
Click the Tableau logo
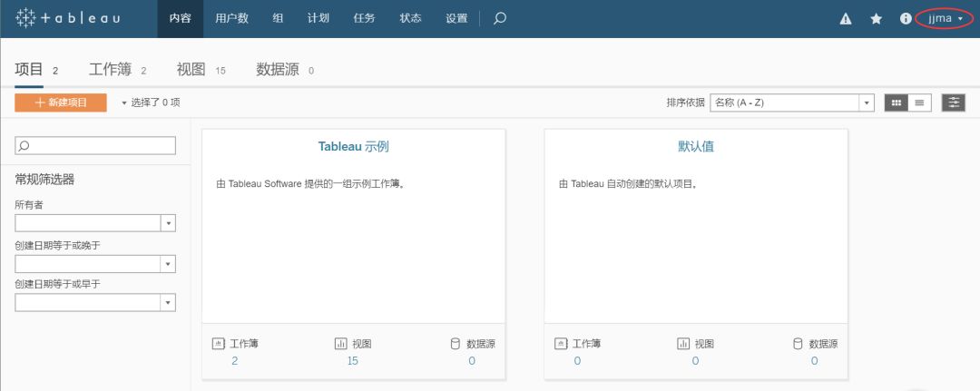(67, 18)
